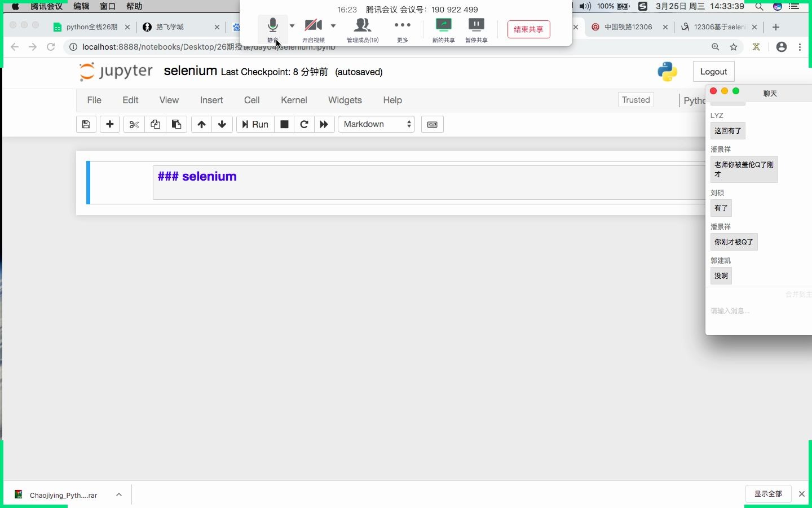This screenshot has height=508, width=812.
Task: Copy selected cells icon
Action: point(156,124)
